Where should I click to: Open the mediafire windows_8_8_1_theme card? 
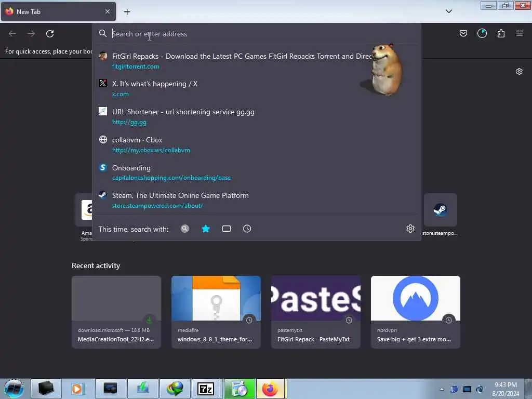click(216, 312)
